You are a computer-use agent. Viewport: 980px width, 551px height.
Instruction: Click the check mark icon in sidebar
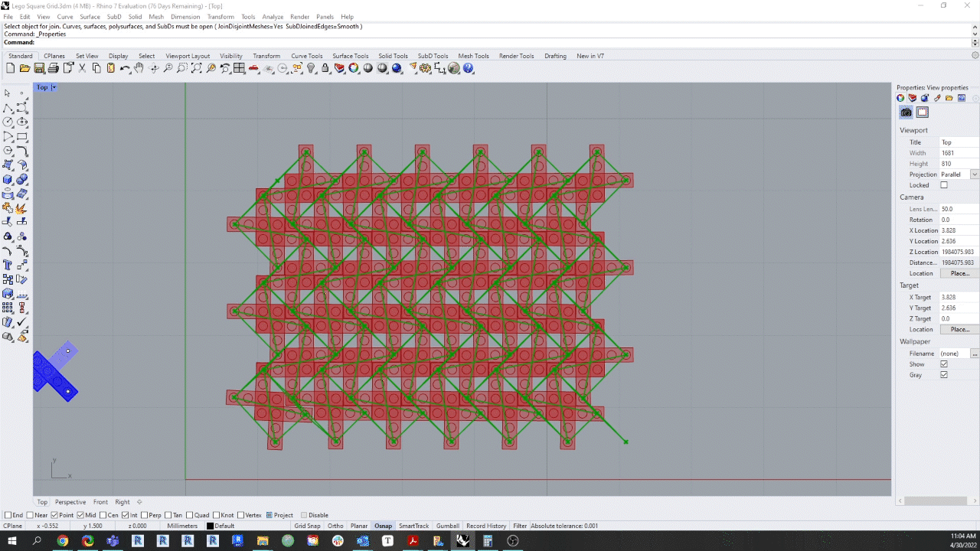tap(22, 322)
